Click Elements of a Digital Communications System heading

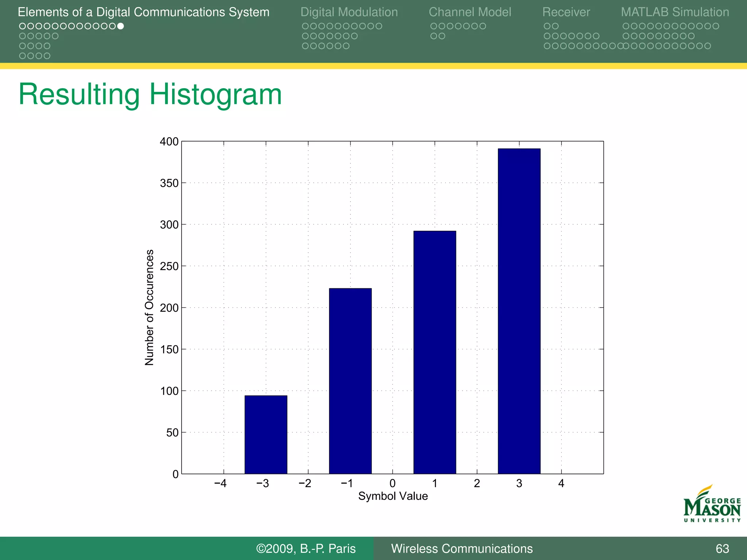pyautogui.click(x=143, y=12)
